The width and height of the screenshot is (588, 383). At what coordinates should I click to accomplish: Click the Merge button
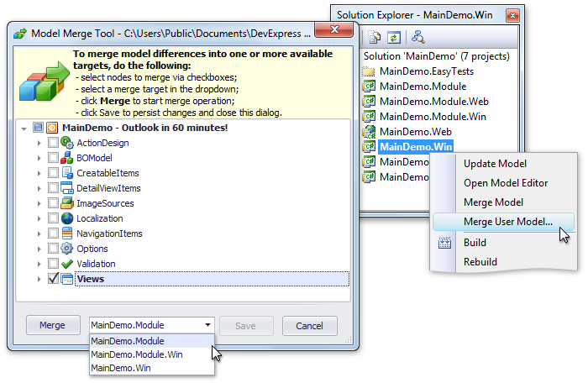coord(53,325)
